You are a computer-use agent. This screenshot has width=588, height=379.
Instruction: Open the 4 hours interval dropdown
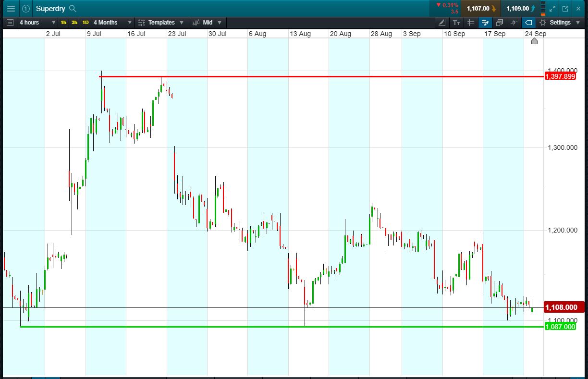pyautogui.click(x=36, y=23)
